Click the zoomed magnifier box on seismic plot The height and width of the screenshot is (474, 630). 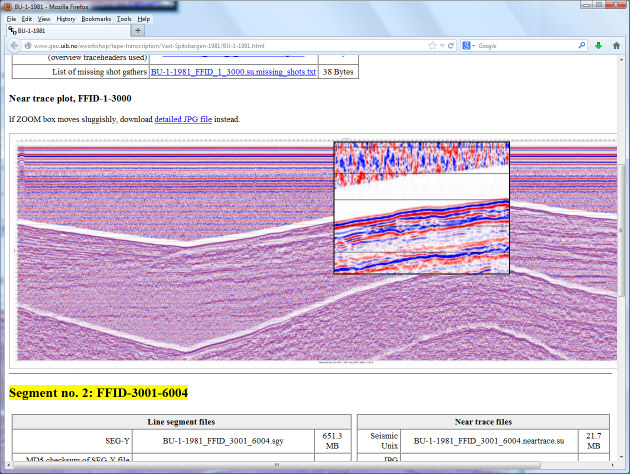pyautogui.click(x=421, y=207)
